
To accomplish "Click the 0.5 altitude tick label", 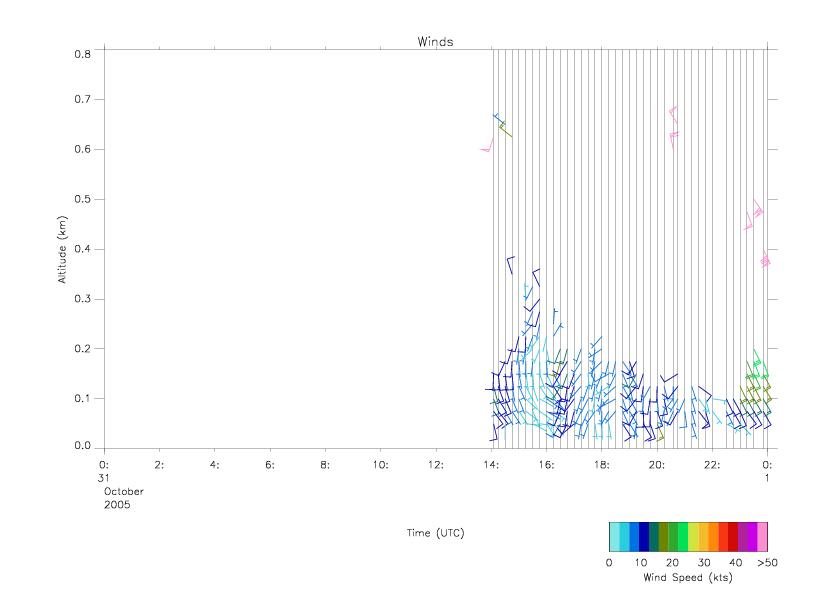I will tap(82, 199).
